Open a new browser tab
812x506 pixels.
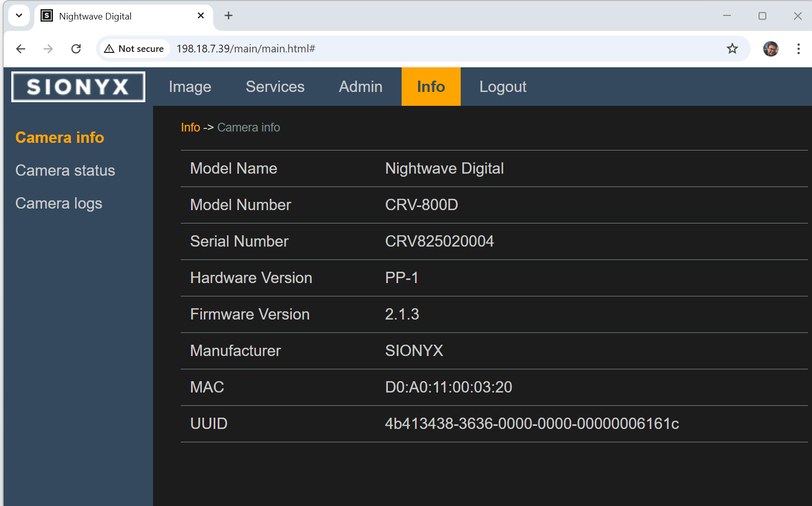pyautogui.click(x=229, y=16)
